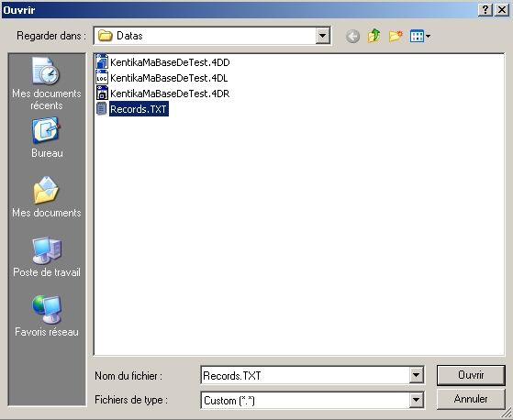The image size is (513, 420).
Task: Open the Mes documents folder shortcut
Action: [47, 197]
